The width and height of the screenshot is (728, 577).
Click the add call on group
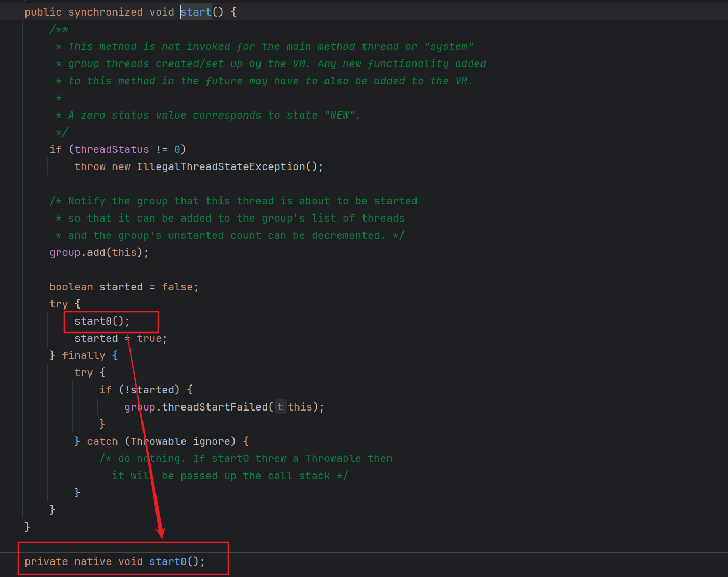[96, 252]
